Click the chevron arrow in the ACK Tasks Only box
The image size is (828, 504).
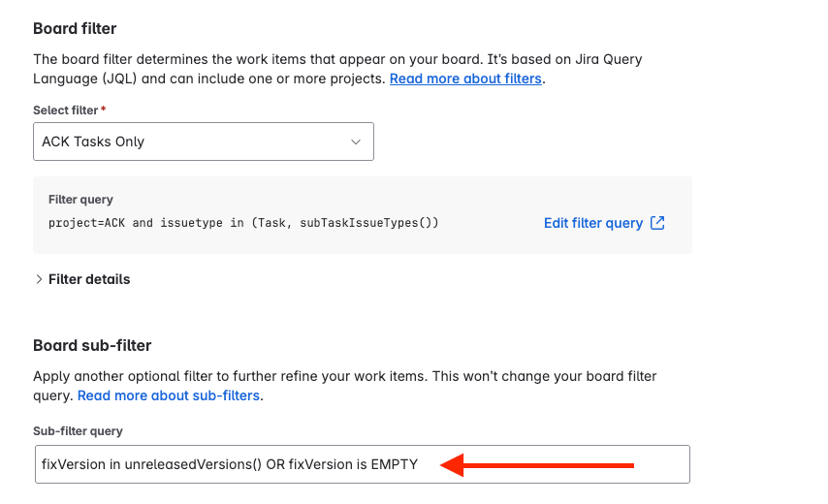(x=356, y=142)
